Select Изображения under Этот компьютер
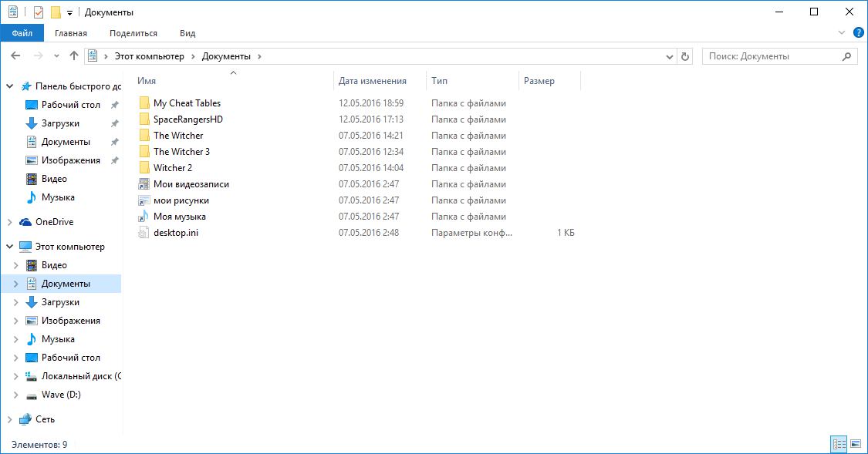The width and height of the screenshot is (868, 454). pyautogui.click(x=71, y=321)
